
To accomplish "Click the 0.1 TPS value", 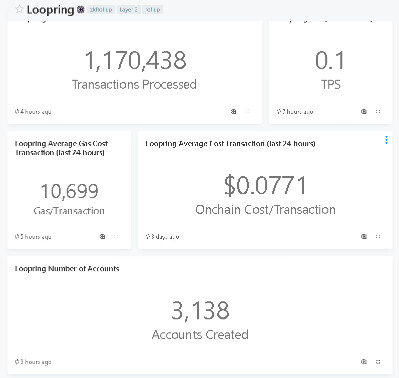I will [330, 60].
